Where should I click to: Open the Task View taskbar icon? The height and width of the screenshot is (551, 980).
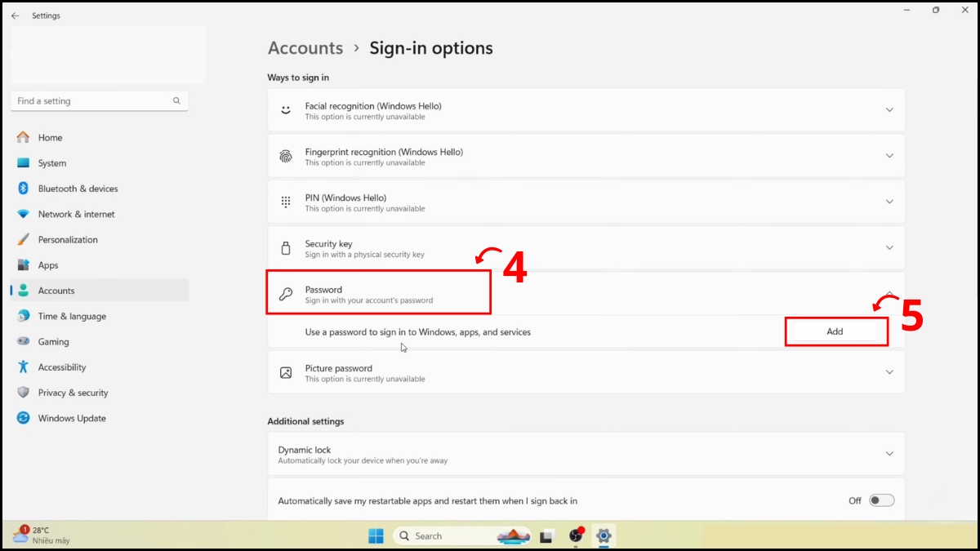click(547, 535)
